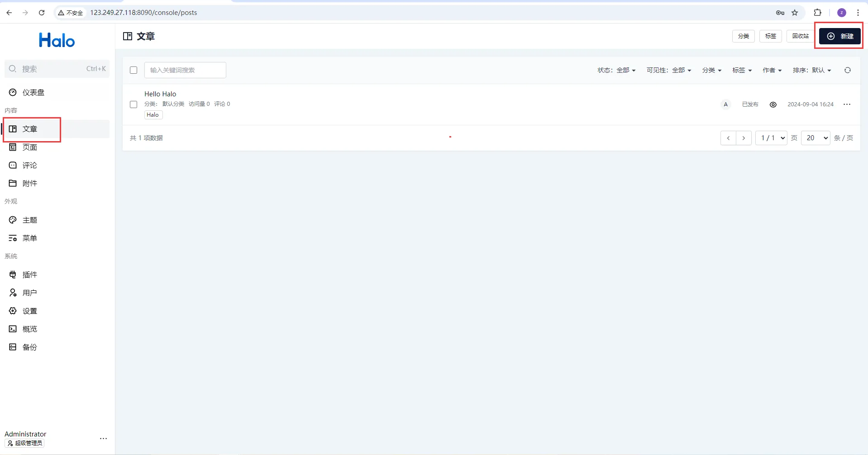Click the 已发布 status text

coord(750,104)
